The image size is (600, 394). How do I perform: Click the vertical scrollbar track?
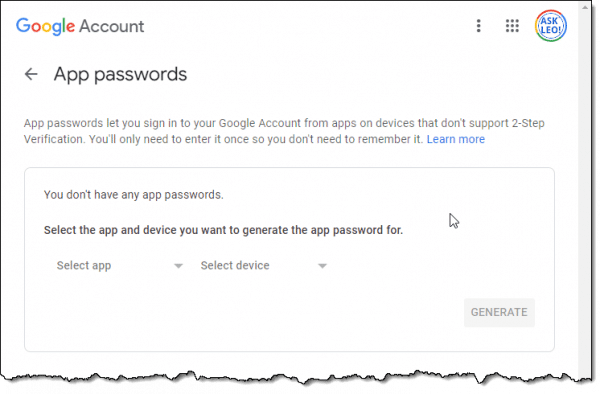585,191
